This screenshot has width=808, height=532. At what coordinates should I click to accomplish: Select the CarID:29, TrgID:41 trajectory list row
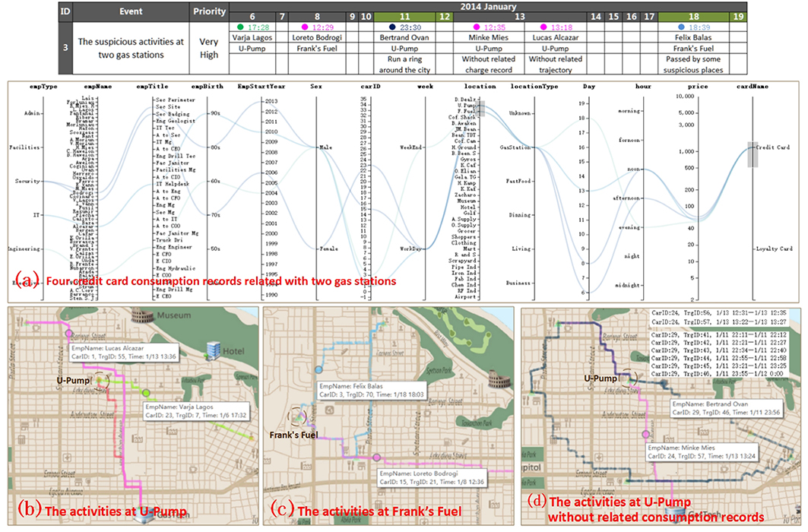pyautogui.click(x=719, y=334)
